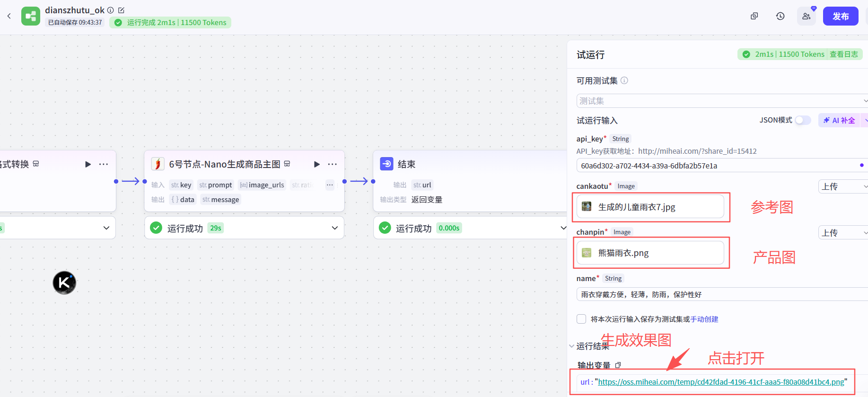Click the black K floating avatar
Viewport: 868px width, 397px height.
(x=64, y=283)
